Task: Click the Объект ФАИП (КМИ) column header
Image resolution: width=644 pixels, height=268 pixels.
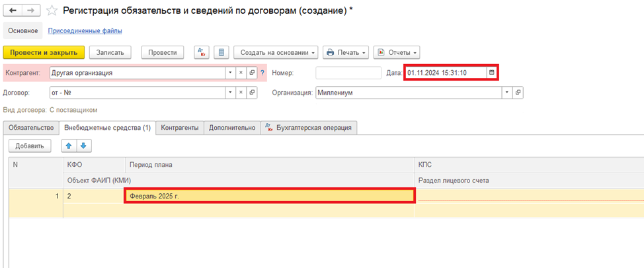Action: [239, 180]
